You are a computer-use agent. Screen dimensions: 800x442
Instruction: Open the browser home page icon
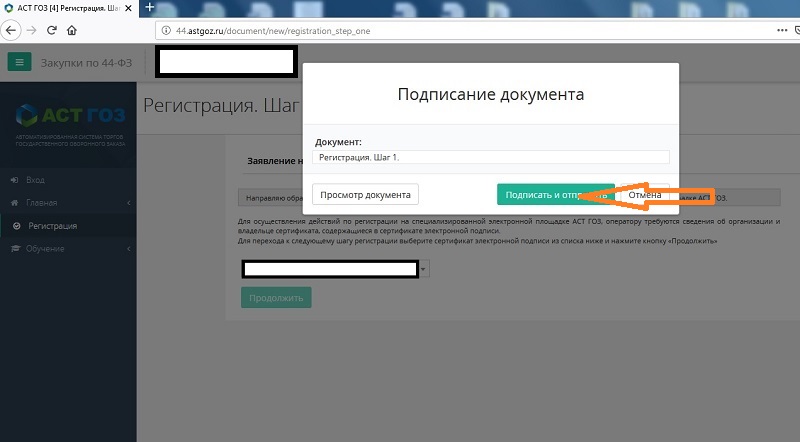(x=72, y=30)
